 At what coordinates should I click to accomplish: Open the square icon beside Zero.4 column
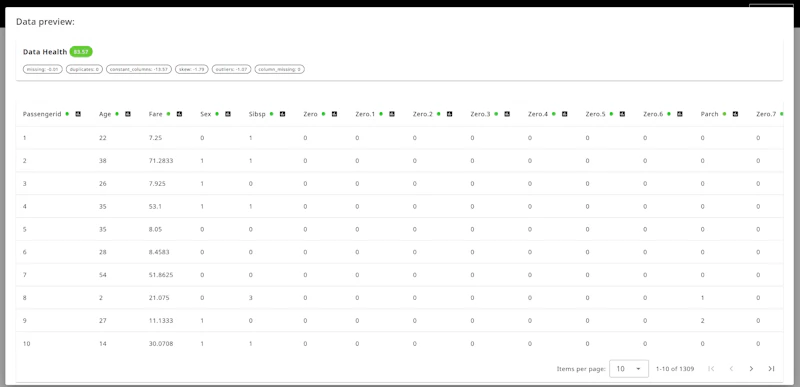(564, 114)
